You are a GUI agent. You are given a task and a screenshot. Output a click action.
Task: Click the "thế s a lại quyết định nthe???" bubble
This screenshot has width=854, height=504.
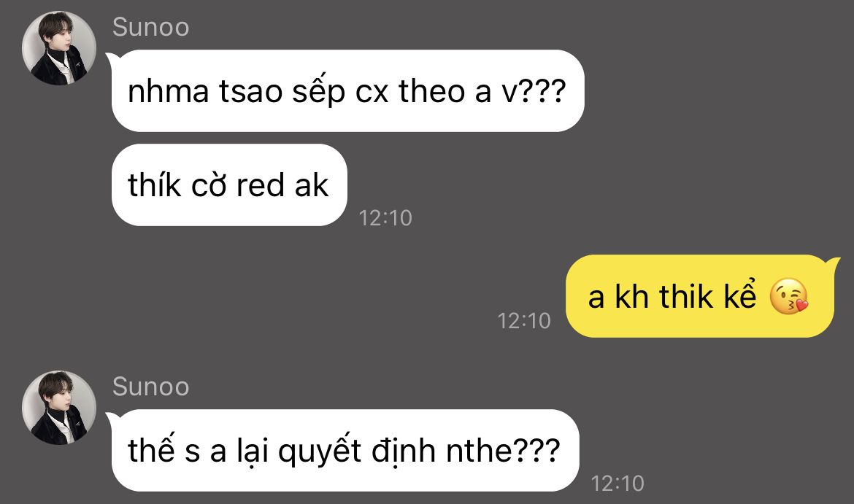[x=345, y=451]
